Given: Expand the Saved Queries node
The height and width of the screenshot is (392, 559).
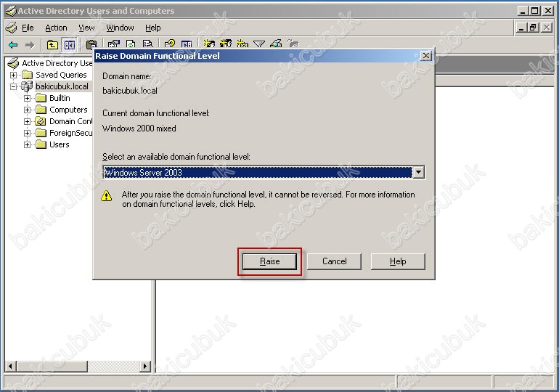Looking at the screenshot, I should (x=13, y=75).
